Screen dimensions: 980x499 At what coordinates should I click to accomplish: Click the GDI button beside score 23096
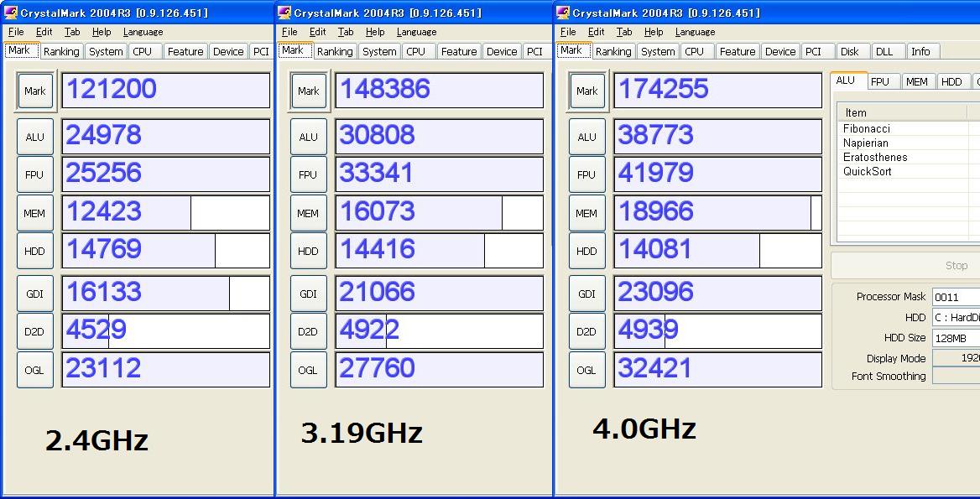coord(586,294)
